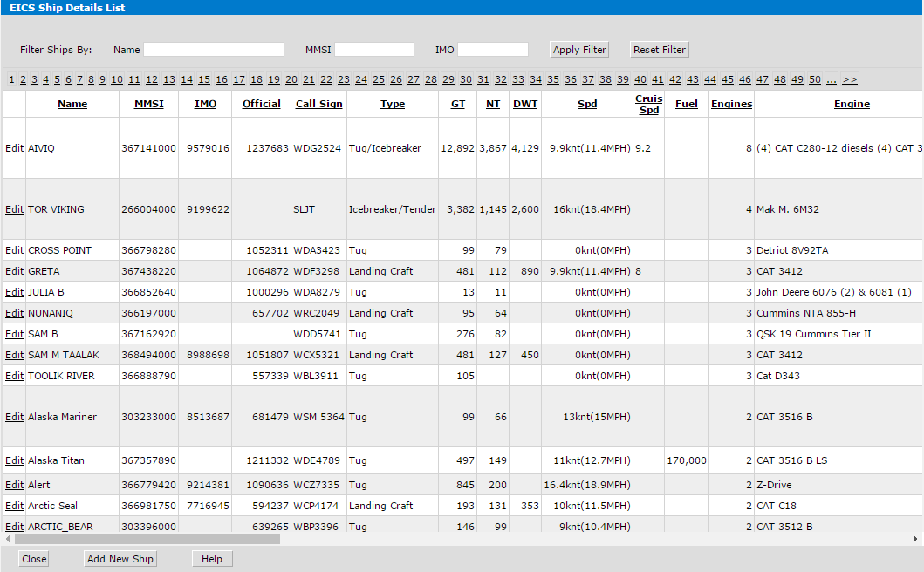Click the MMSI filter input box
Image resolution: width=924 pixels, height=572 pixels.
(374, 50)
